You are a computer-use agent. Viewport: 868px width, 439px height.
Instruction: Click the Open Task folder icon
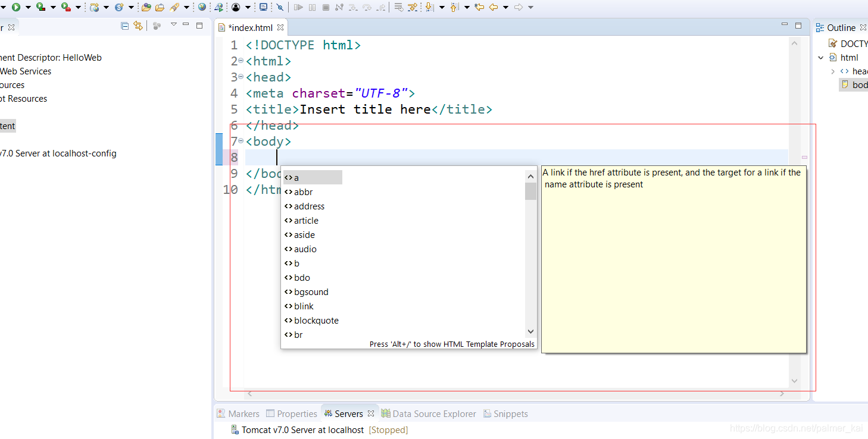(160, 7)
